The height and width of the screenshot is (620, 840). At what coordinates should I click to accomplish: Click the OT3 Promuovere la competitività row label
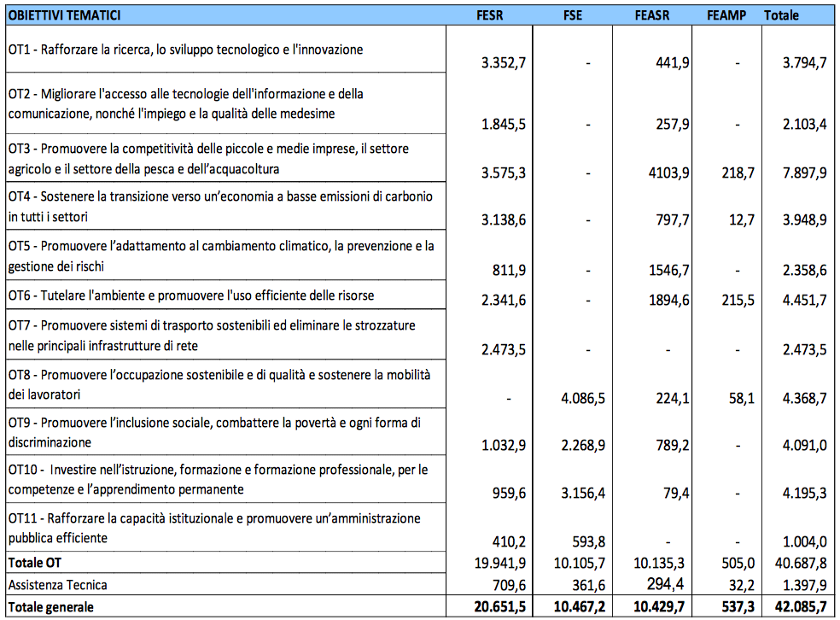coord(208,159)
